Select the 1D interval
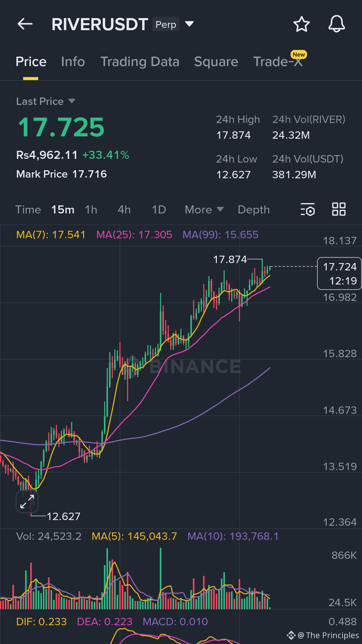 pyautogui.click(x=159, y=210)
